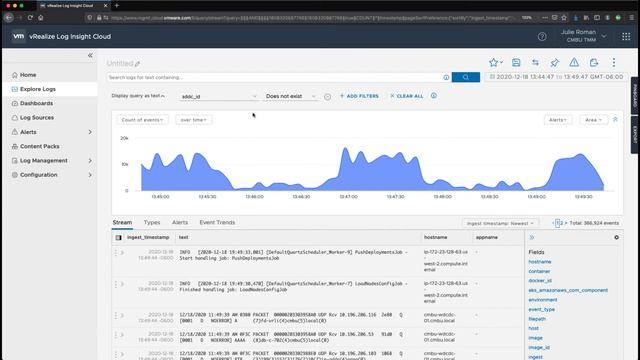The height and width of the screenshot is (360, 640).
Task: Open ingest timestamp Newest sort dropdown
Action: (500, 223)
